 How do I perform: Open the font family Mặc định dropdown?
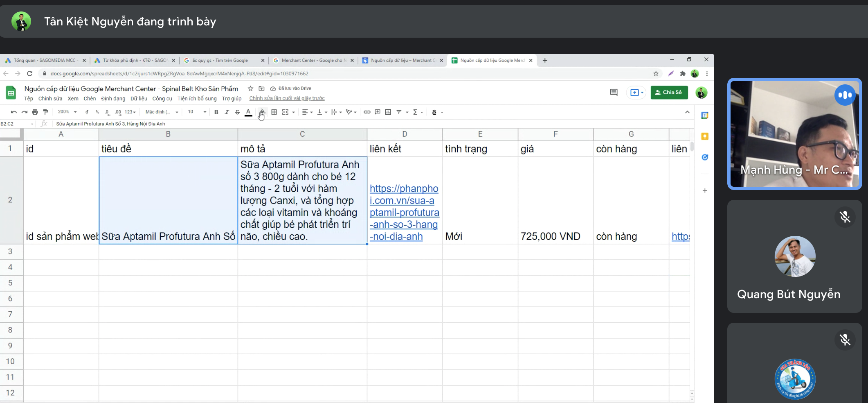(x=162, y=112)
